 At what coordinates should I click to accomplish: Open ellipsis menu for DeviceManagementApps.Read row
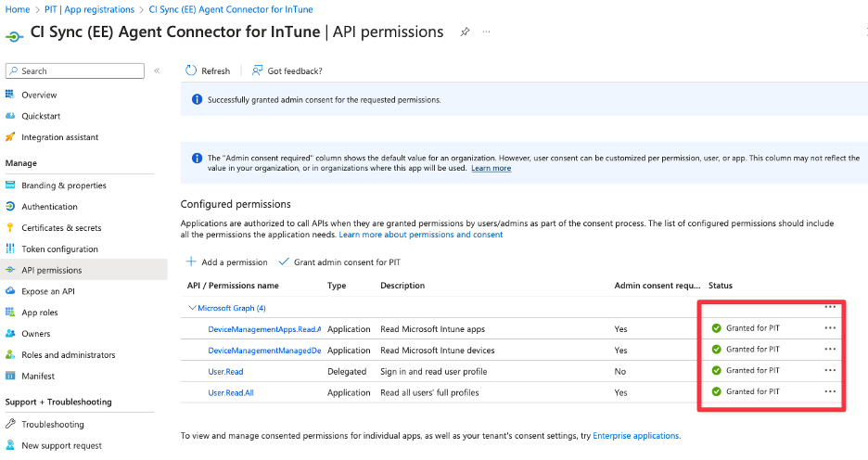pyautogui.click(x=830, y=327)
